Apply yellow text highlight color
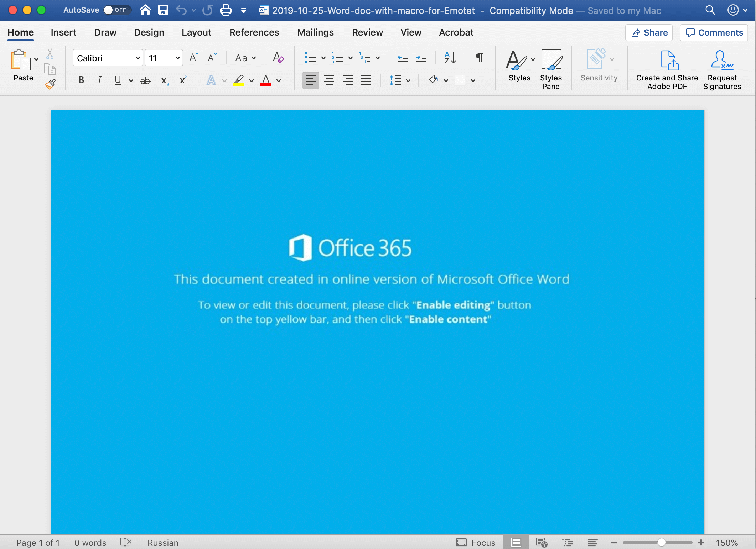 tap(239, 80)
